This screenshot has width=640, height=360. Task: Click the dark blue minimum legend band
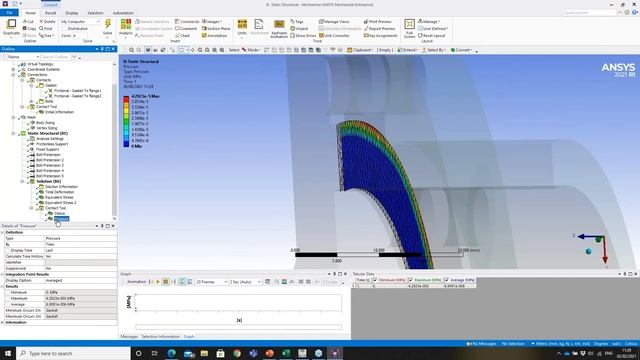point(126,144)
